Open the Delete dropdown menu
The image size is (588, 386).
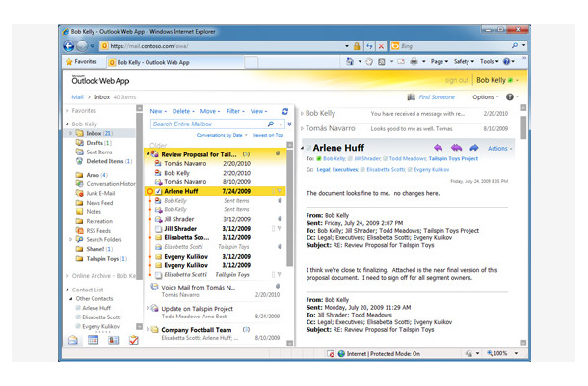pos(183,111)
